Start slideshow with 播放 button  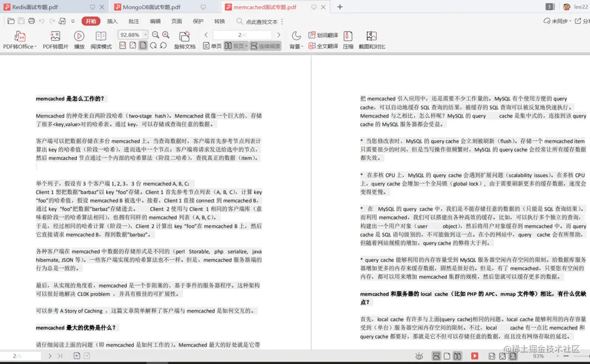pyautogui.click(x=79, y=40)
